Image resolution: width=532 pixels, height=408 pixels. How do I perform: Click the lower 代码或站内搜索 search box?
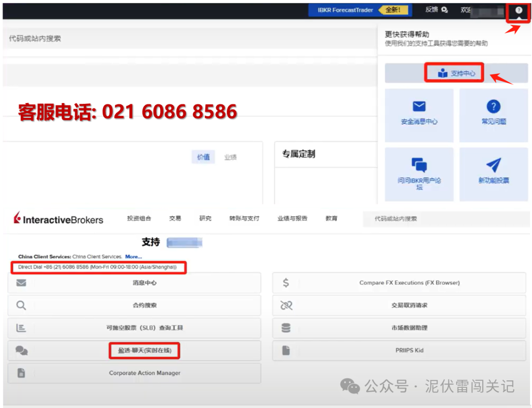(x=446, y=219)
